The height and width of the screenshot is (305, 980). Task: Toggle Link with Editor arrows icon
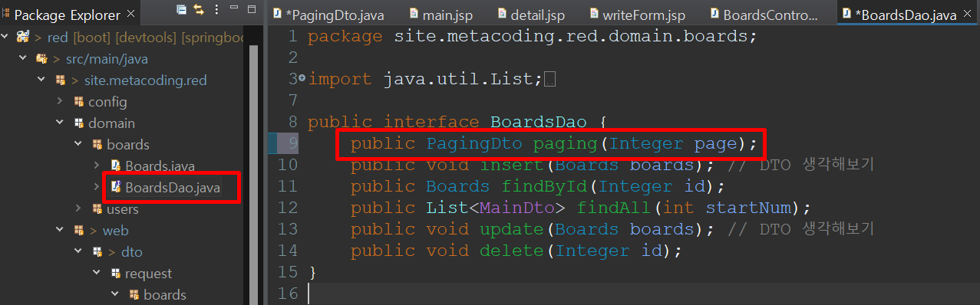(x=199, y=10)
